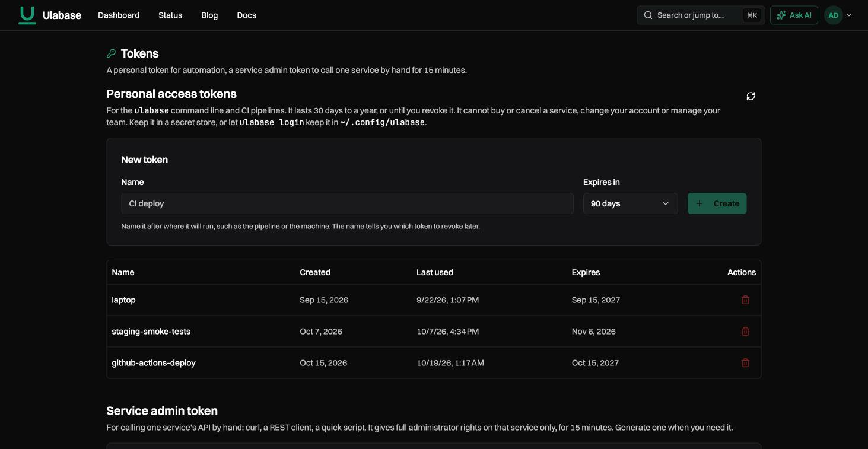Open the Ask AI assistant
The image size is (868, 449).
point(794,15)
